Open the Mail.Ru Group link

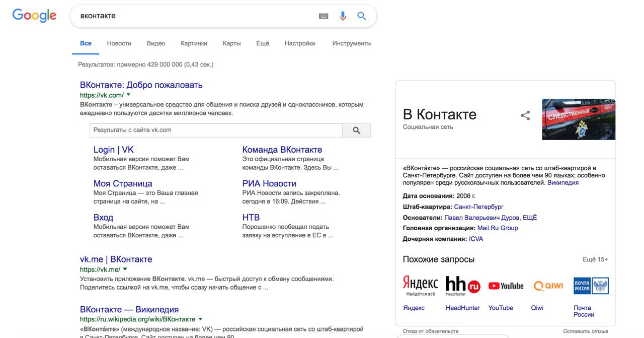(x=498, y=228)
